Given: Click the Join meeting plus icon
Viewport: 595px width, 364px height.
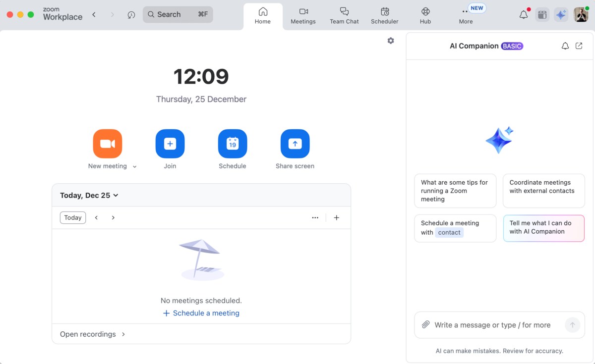Looking at the screenshot, I should pyautogui.click(x=170, y=144).
